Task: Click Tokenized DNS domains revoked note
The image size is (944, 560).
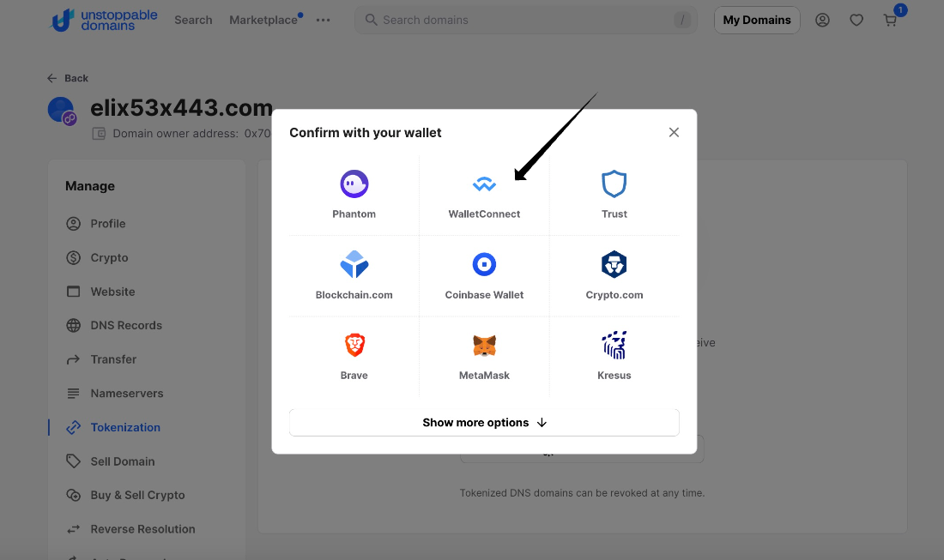Action: tap(582, 492)
